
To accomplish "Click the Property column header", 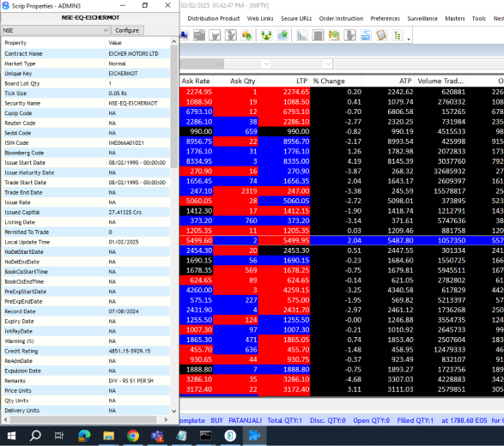I will pyautogui.click(x=54, y=43).
